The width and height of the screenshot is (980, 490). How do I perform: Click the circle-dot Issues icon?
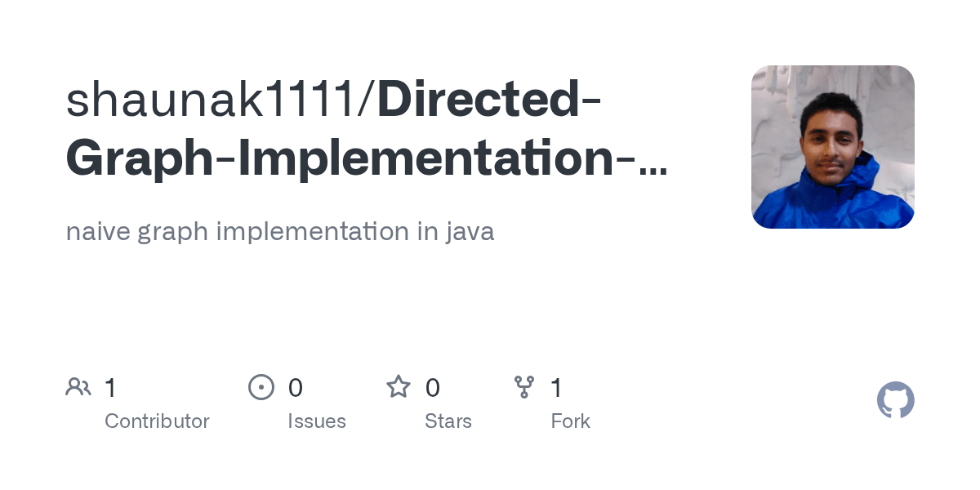261,387
